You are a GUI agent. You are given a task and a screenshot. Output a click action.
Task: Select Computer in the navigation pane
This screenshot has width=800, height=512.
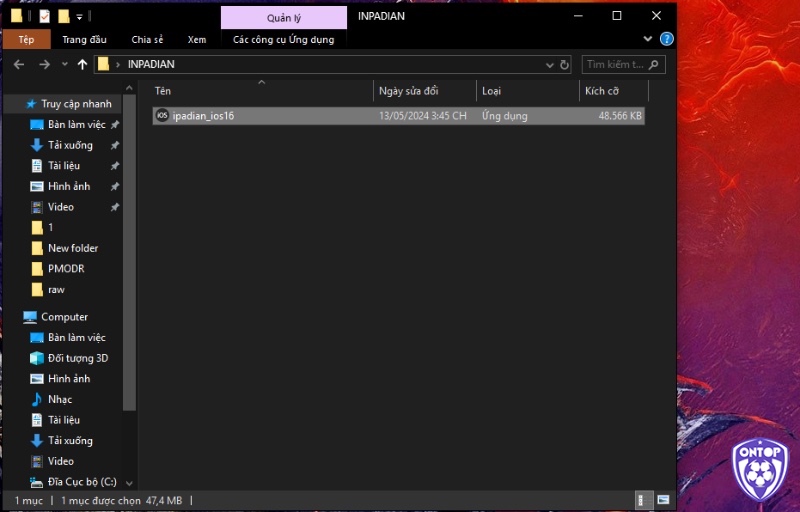[64, 317]
